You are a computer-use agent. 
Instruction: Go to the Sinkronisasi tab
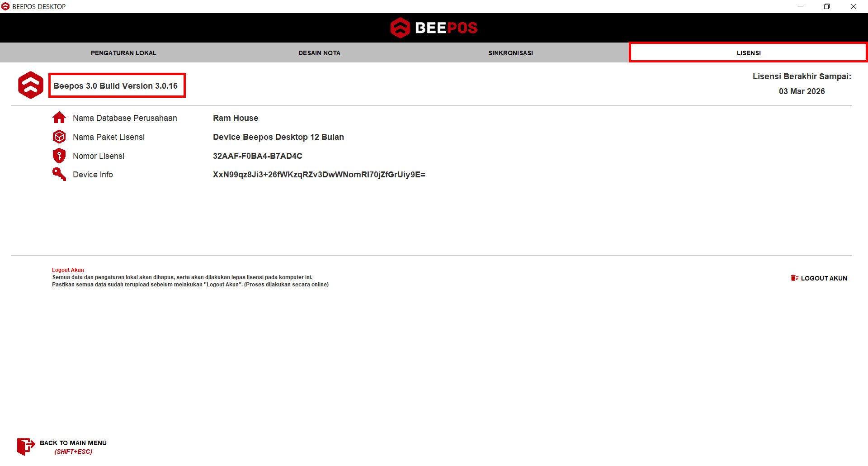tap(510, 53)
